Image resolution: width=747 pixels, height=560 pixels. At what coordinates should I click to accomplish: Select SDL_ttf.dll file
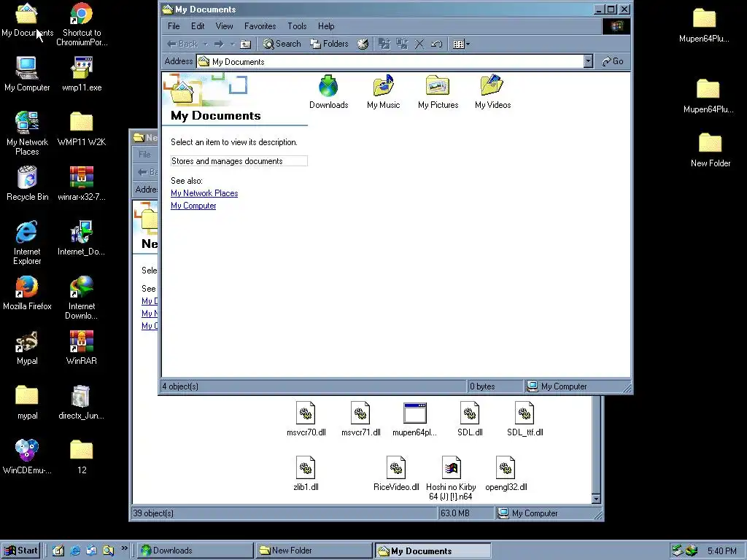click(525, 419)
